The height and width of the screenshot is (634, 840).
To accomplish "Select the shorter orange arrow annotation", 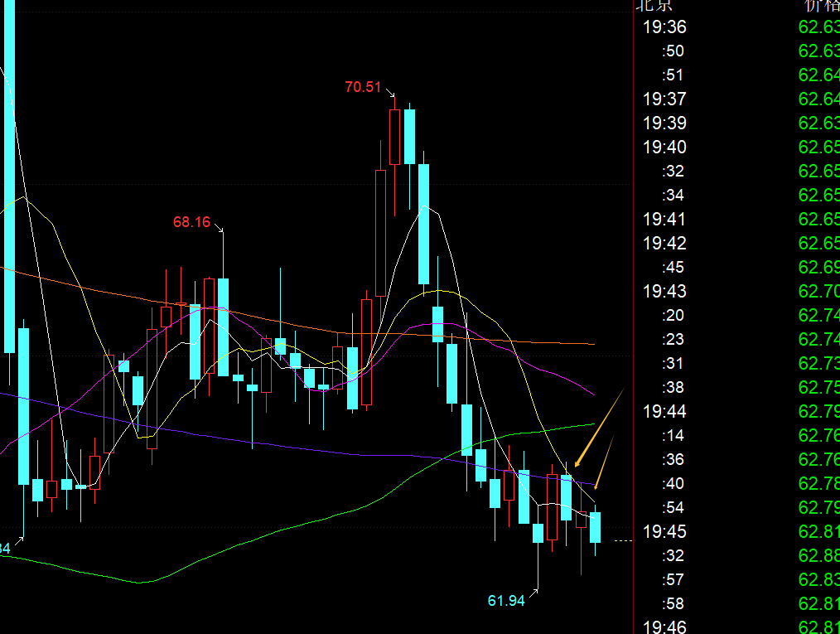I will [605, 462].
